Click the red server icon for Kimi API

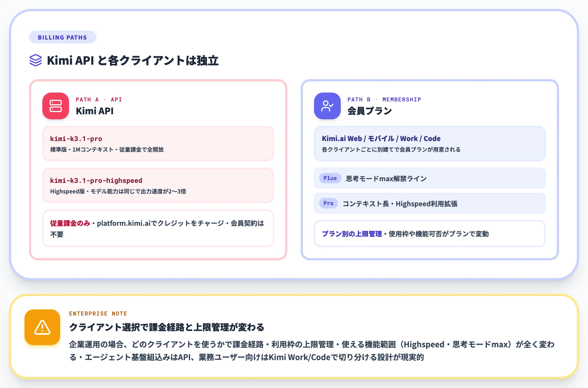(56, 106)
